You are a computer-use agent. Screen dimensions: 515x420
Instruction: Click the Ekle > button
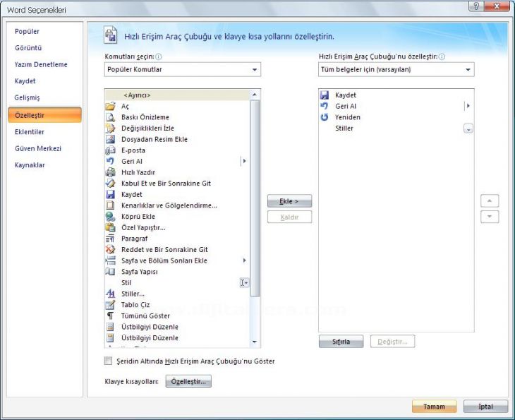point(289,201)
